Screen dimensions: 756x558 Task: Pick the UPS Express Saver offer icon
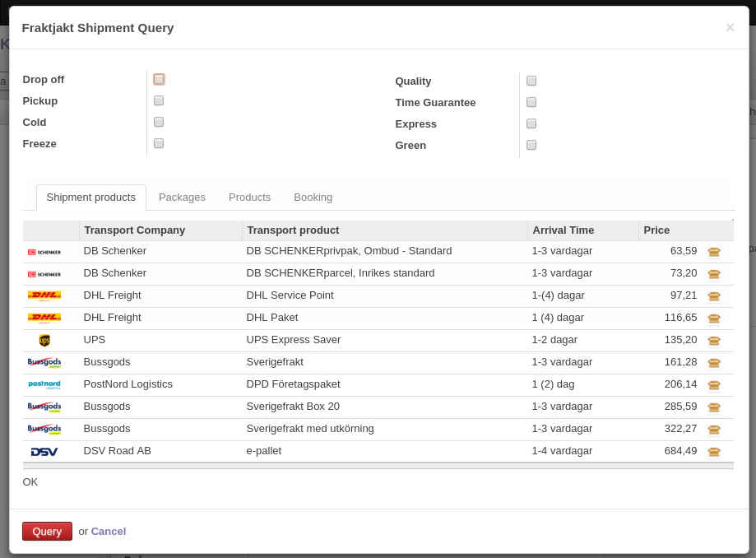pos(714,341)
